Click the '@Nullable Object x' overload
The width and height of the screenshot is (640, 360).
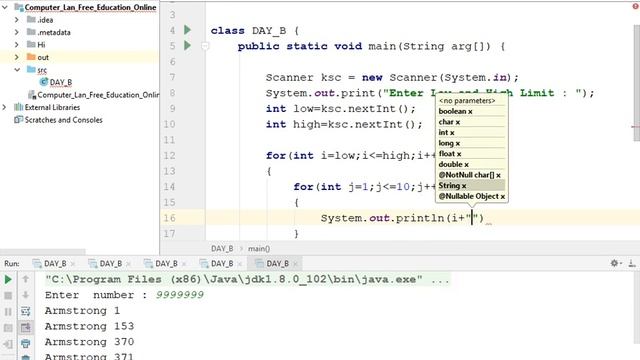(471, 196)
